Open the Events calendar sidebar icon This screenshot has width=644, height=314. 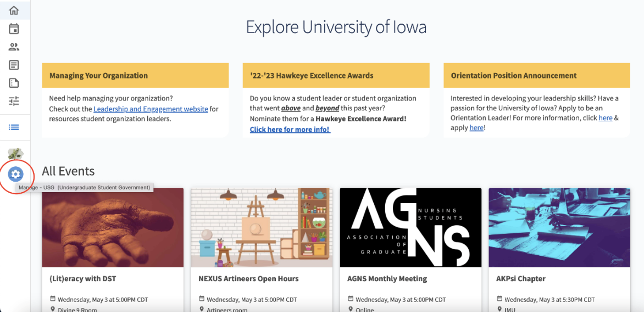tap(14, 29)
